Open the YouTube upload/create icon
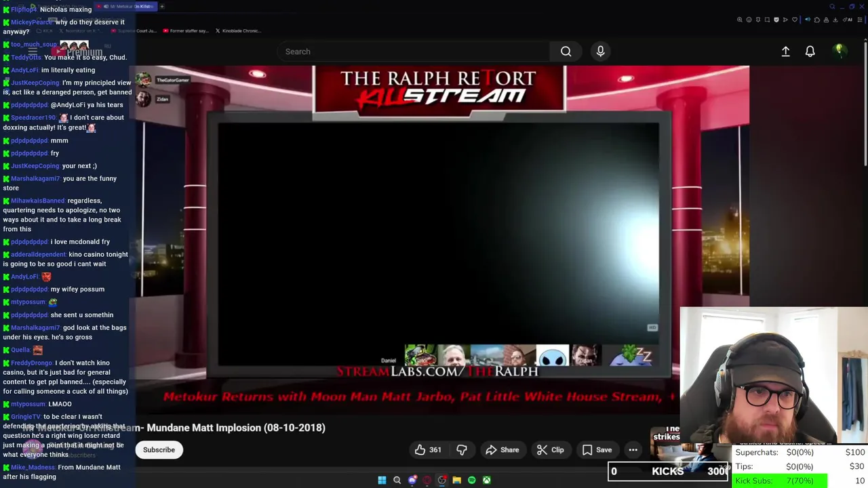Image resolution: width=868 pixels, height=488 pixels. point(785,52)
